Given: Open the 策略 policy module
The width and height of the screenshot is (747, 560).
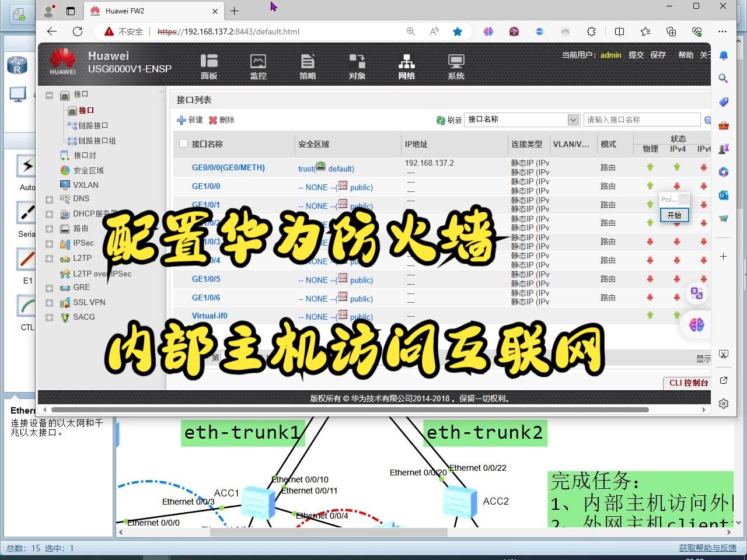Looking at the screenshot, I should pos(308,65).
